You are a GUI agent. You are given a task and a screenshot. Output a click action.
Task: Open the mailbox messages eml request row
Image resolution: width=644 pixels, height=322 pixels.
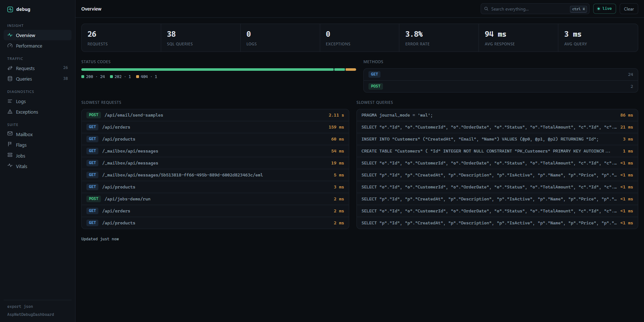point(215,175)
